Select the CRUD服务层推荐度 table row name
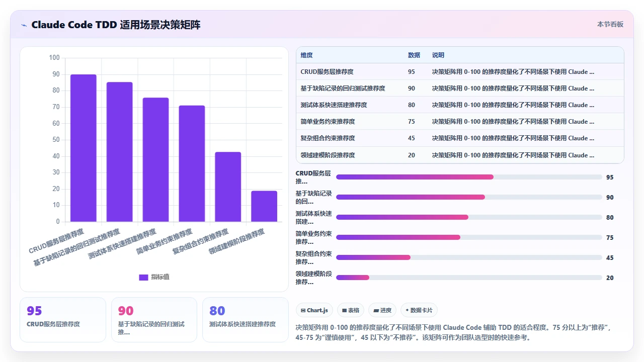The height and width of the screenshot is (362, 644). (327, 72)
